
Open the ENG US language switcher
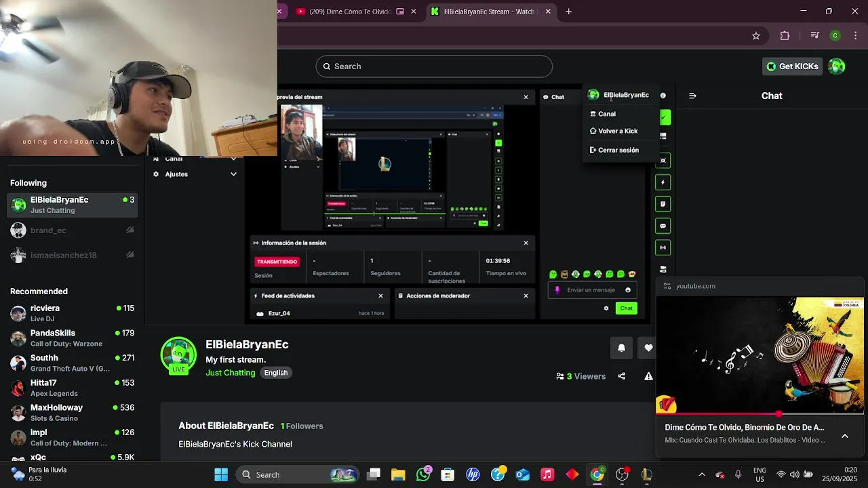760,474
